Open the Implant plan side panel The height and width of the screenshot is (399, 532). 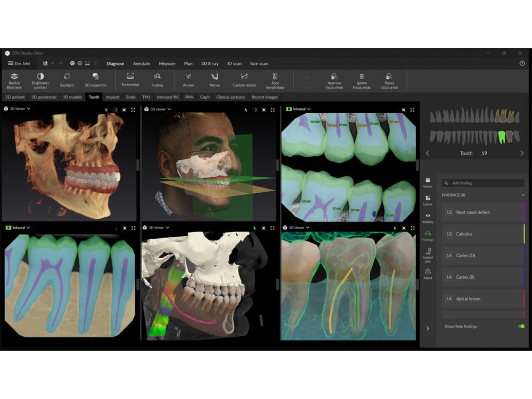tap(428, 255)
